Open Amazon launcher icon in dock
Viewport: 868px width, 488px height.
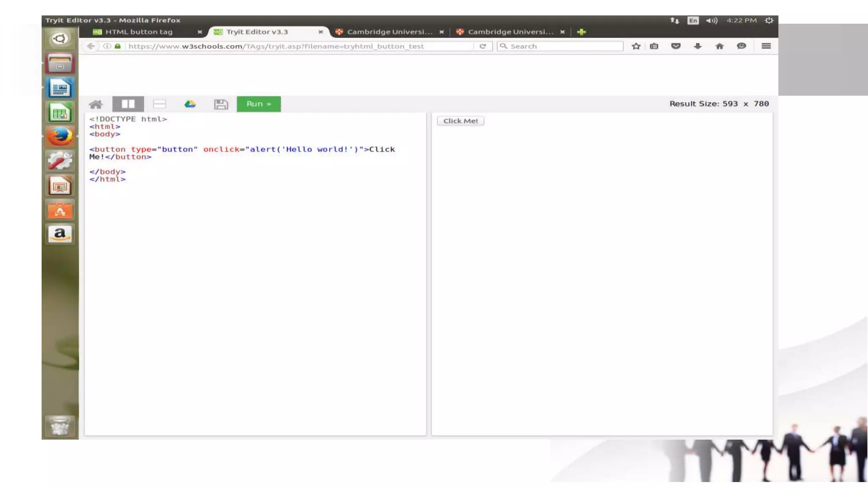click(x=60, y=234)
